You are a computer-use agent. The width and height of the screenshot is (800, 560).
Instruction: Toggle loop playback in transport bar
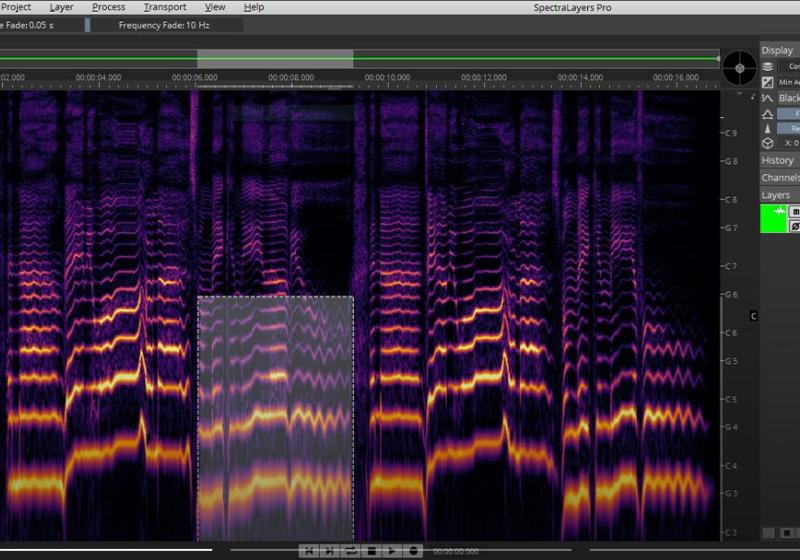point(351,551)
